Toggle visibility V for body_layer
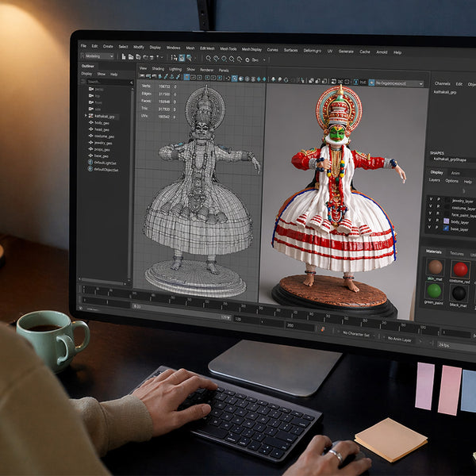The height and width of the screenshot is (476, 476). pyautogui.click(x=430, y=221)
